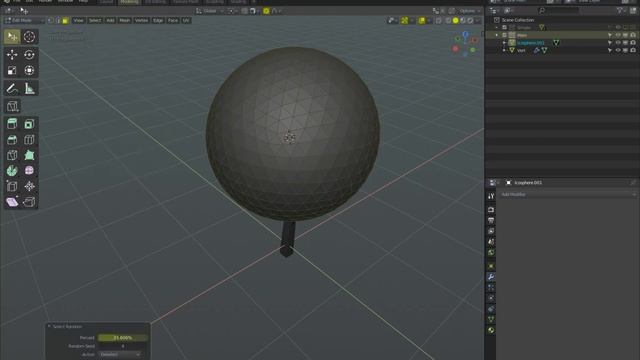Activate the Rip Region tool
Image resolution: width=640 pixels, height=360 pixels.
point(29,202)
